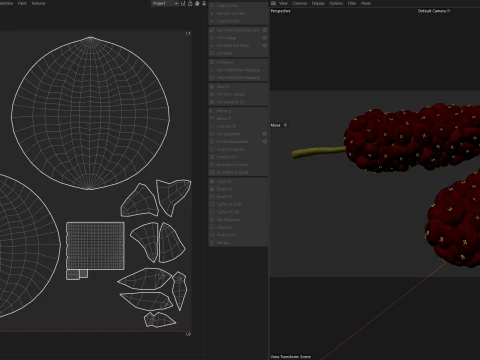Open Remap command

[x=238, y=242]
